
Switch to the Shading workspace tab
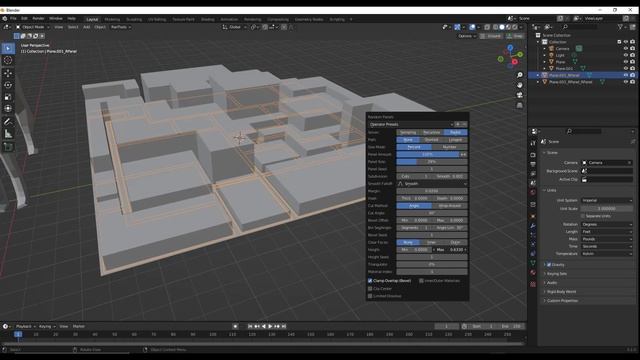tap(207, 19)
